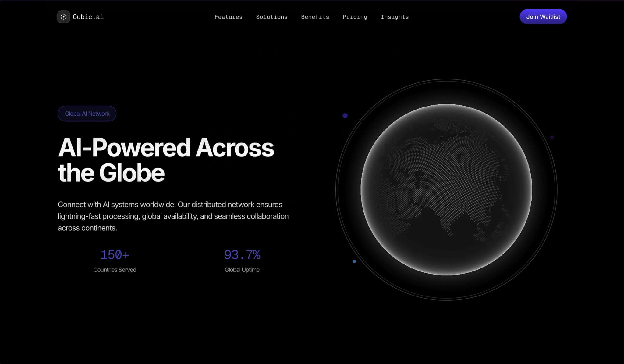Go to the Solutions nav link
The image size is (624, 364).
point(271,17)
